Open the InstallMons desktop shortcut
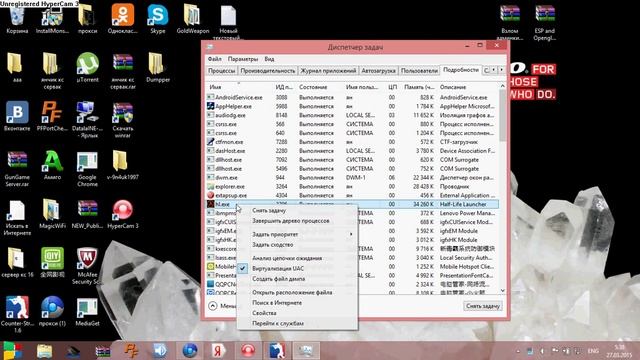This screenshot has width=640, height=360. coord(52,19)
